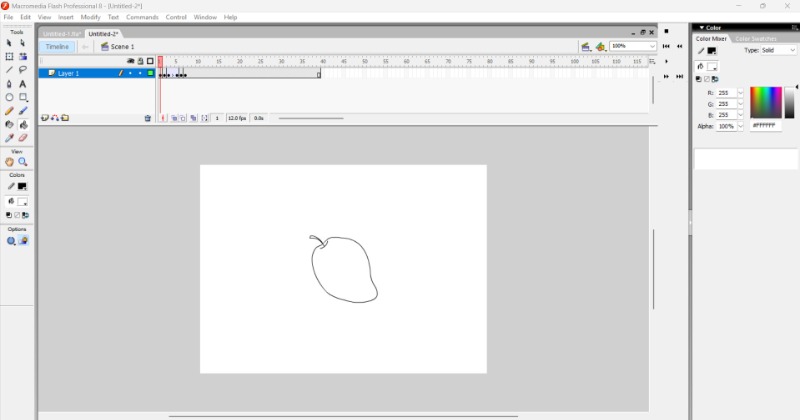800x420 pixels.
Task: Click the Insert Layer Folder icon
Action: click(65, 118)
